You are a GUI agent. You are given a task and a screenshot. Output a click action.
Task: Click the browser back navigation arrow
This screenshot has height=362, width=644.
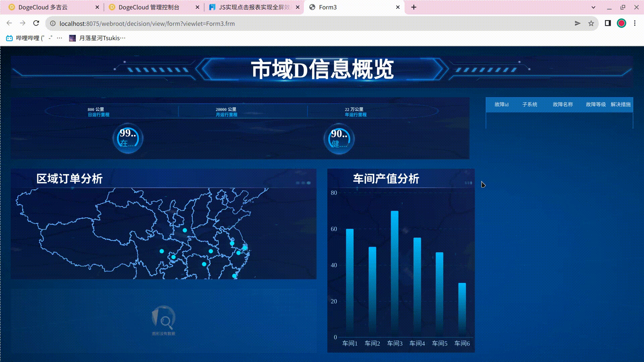click(x=9, y=23)
